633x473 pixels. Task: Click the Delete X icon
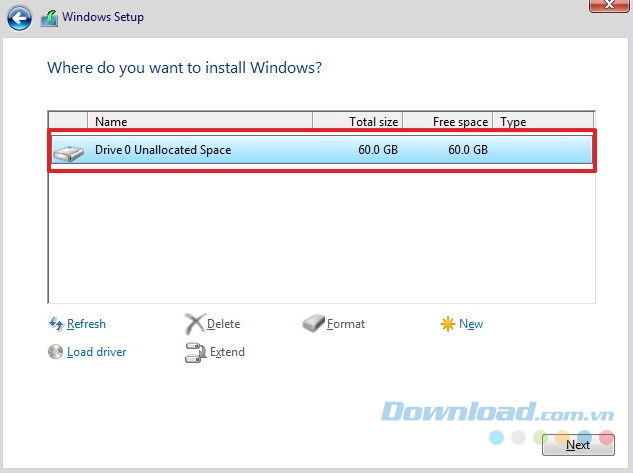pos(194,324)
